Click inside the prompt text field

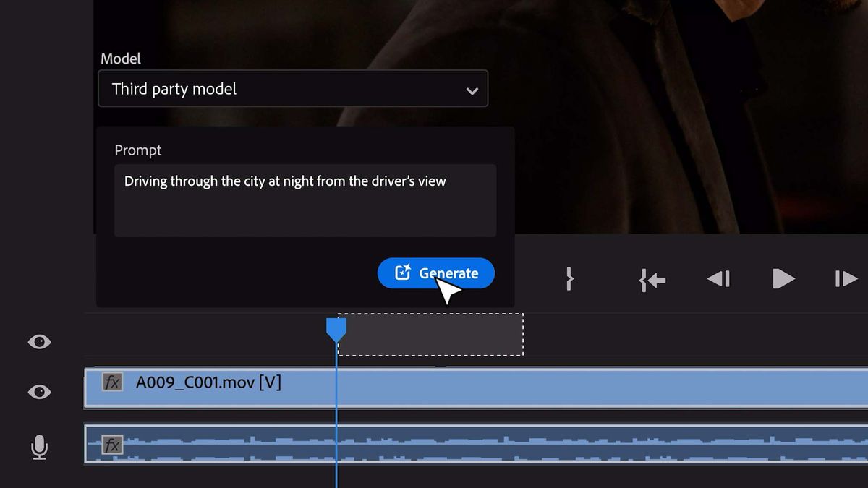point(304,199)
